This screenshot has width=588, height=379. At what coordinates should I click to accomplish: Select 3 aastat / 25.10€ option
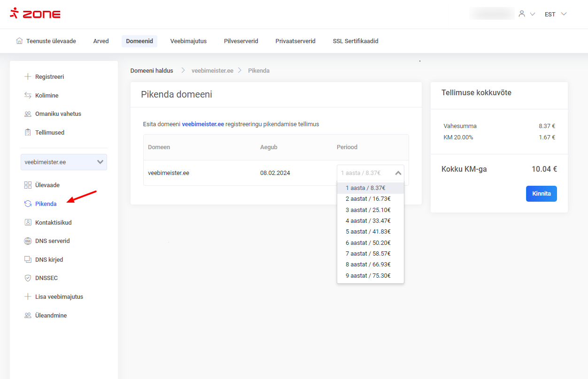pyautogui.click(x=368, y=210)
